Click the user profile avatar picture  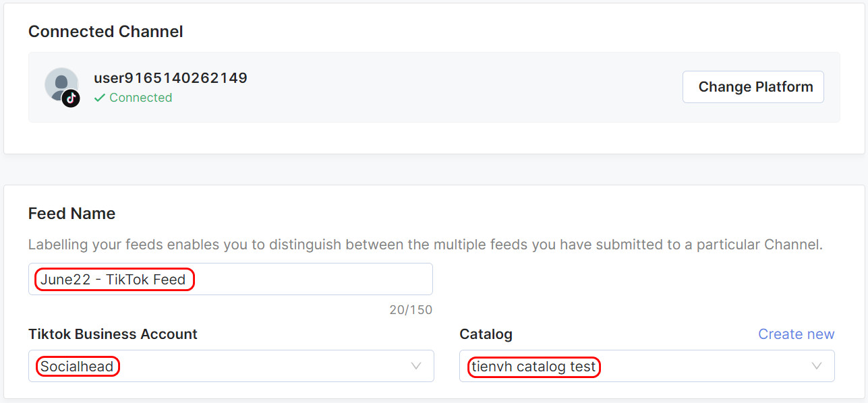point(61,84)
